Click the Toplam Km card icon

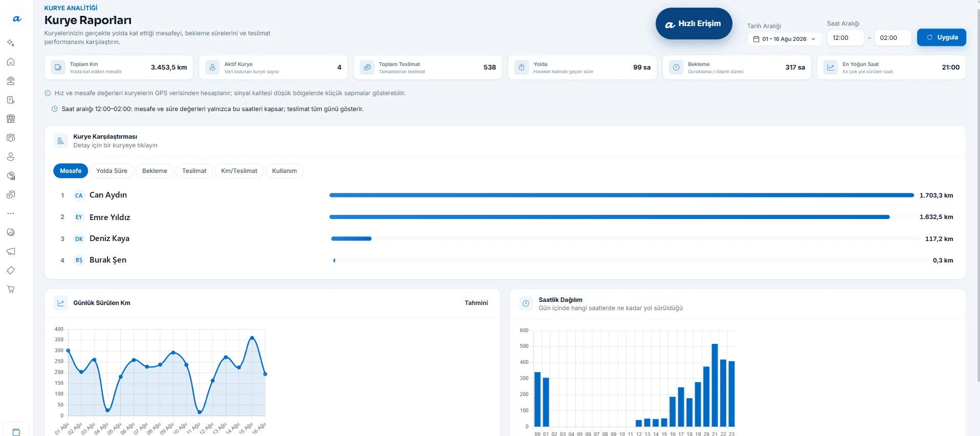point(58,68)
